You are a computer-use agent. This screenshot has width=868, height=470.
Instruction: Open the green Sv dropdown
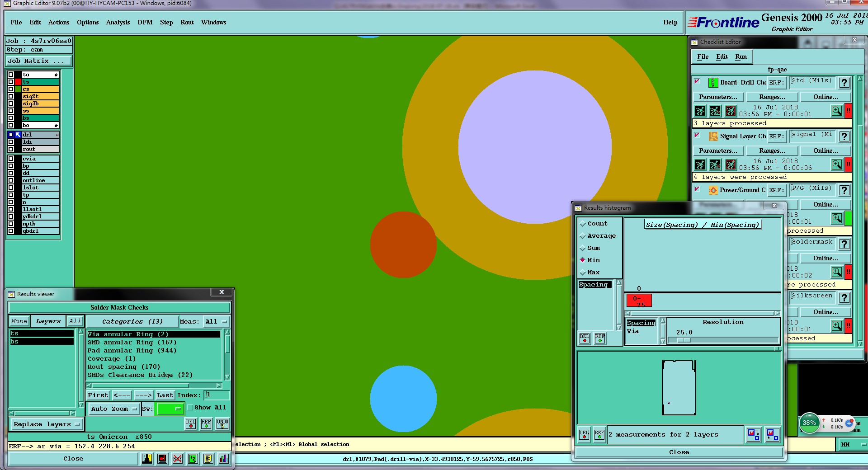pos(169,409)
